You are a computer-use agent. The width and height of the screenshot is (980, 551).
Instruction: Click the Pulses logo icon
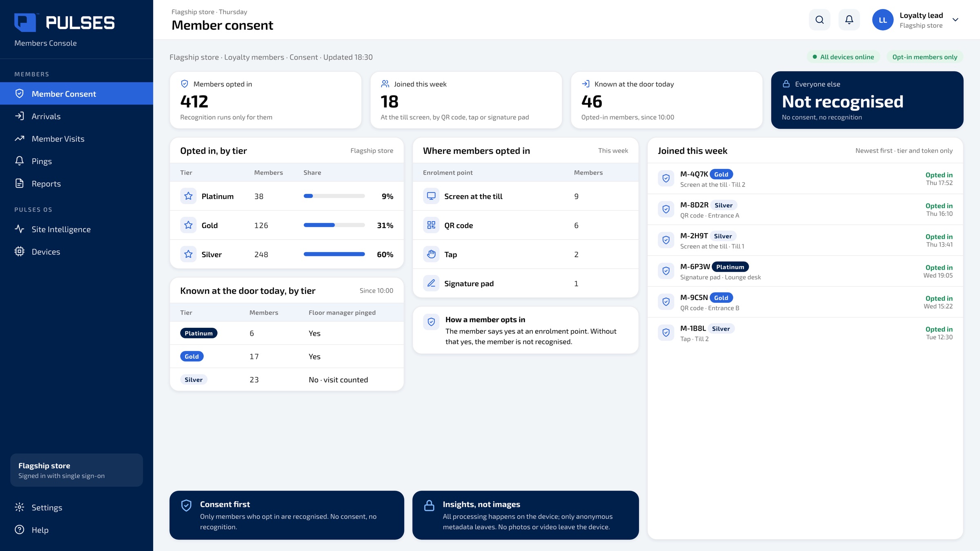pyautogui.click(x=25, y=22)
